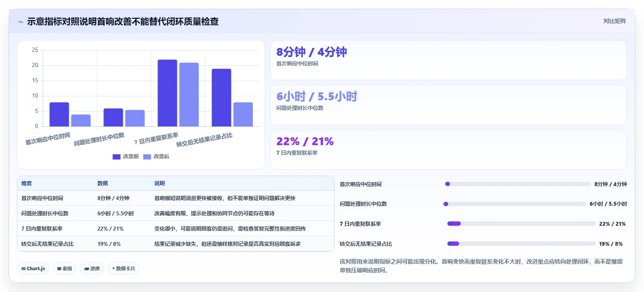Click the header icon beside the title
The width and height of the screenshot is (644, 292).
tap(21, 22)
